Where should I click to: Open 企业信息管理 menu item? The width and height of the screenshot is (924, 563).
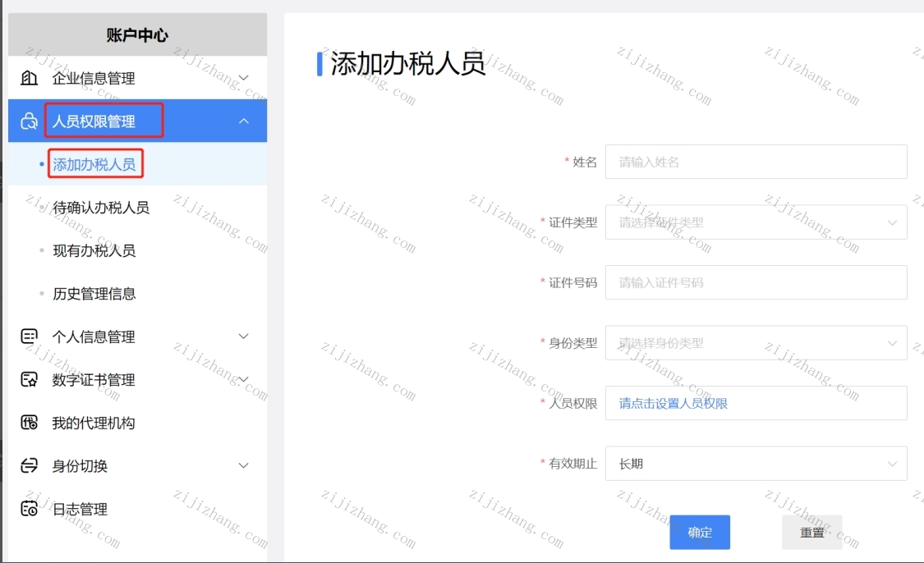click(x=137, y=78)
